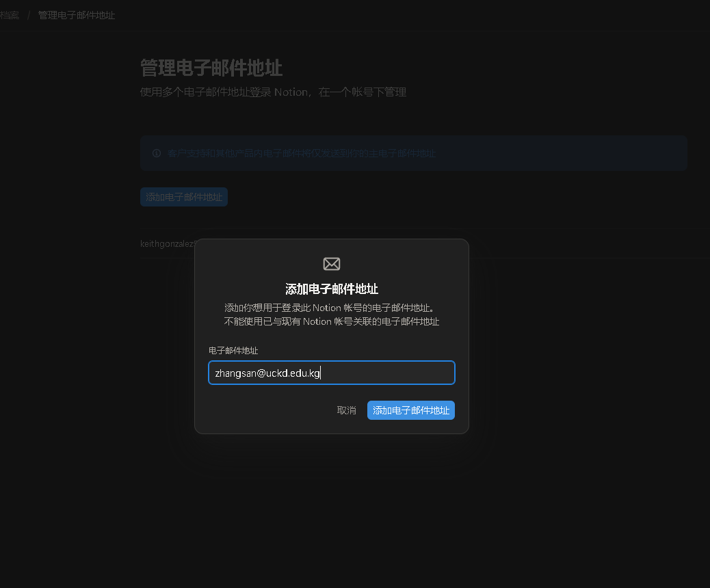The height and width of the screenshot is (588, 710).
Task: Click the keithgonzalez email row text
Action: coord(168,243)
